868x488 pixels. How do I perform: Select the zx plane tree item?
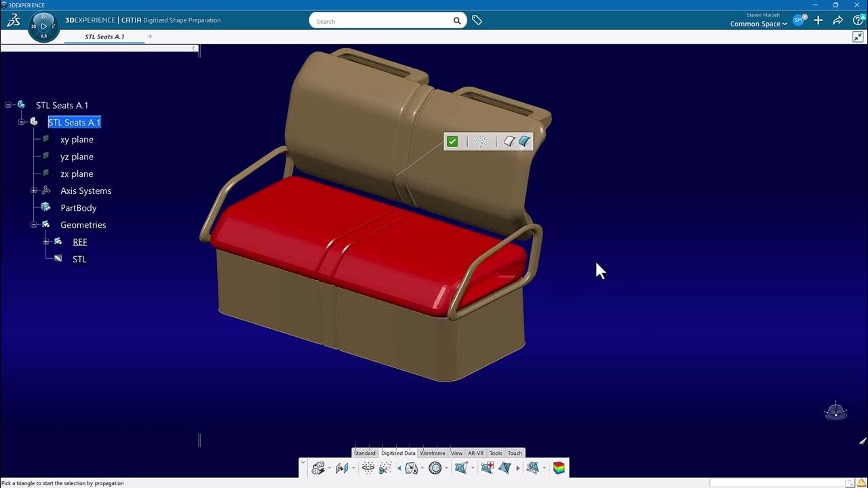click(x=77, y=174)
